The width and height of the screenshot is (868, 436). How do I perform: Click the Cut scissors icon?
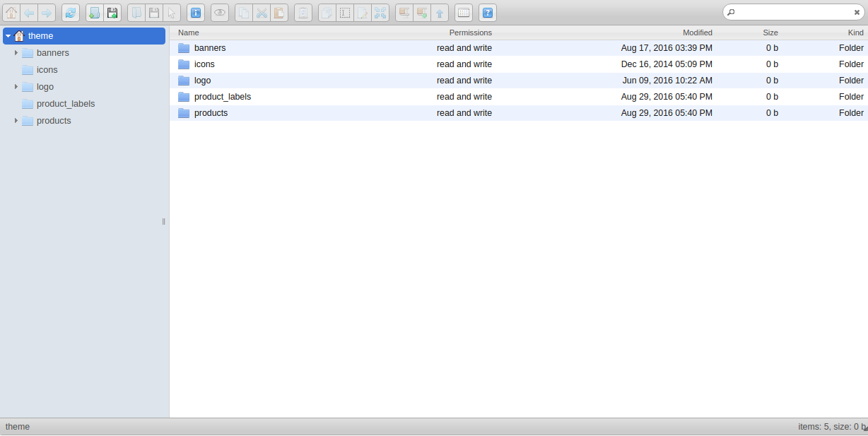[262, 13]
